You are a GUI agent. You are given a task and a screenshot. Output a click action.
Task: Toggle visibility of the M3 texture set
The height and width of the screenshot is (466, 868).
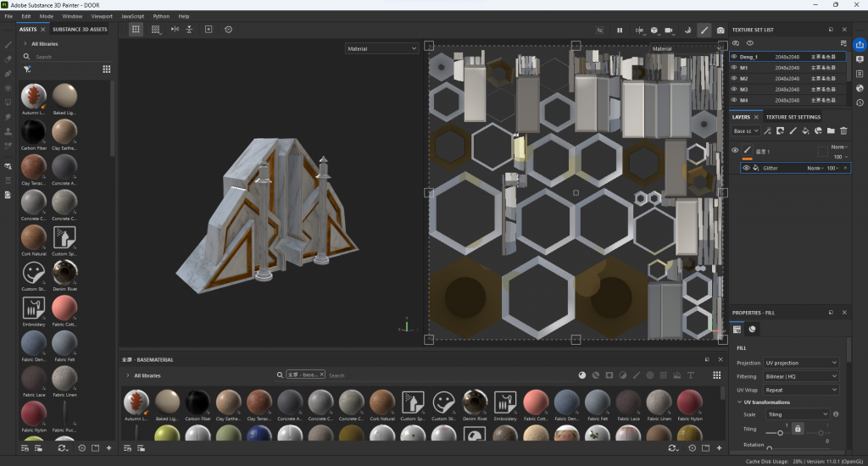[734, 89]
